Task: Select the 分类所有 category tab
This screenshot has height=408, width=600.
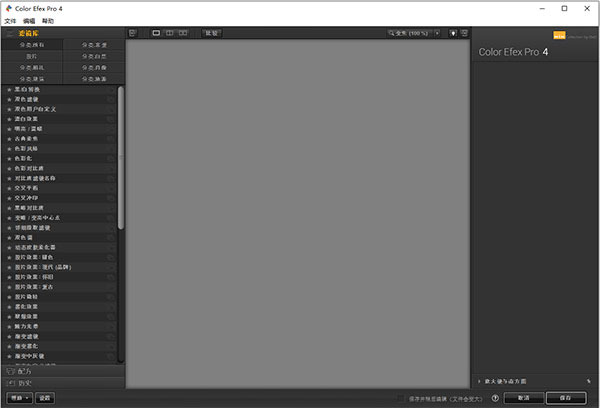Action: tap(32, 45)
